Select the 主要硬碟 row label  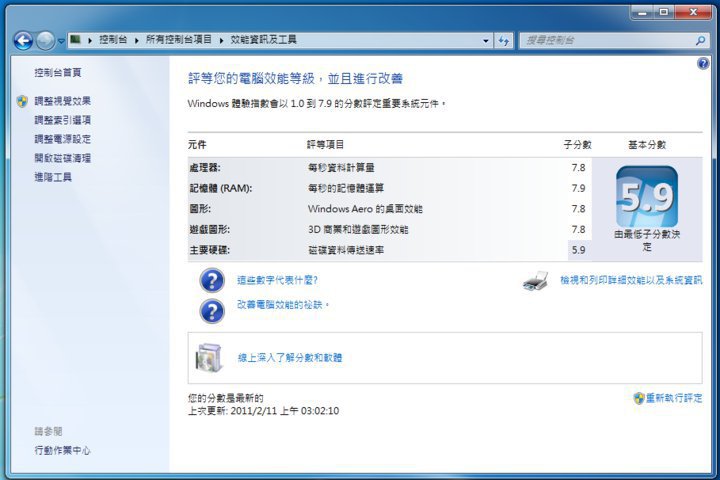pyautogui.click(x=209, y=250)
